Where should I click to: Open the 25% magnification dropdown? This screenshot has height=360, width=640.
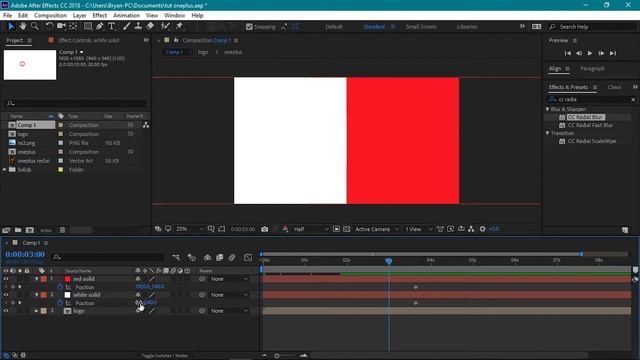click(189, 229)
